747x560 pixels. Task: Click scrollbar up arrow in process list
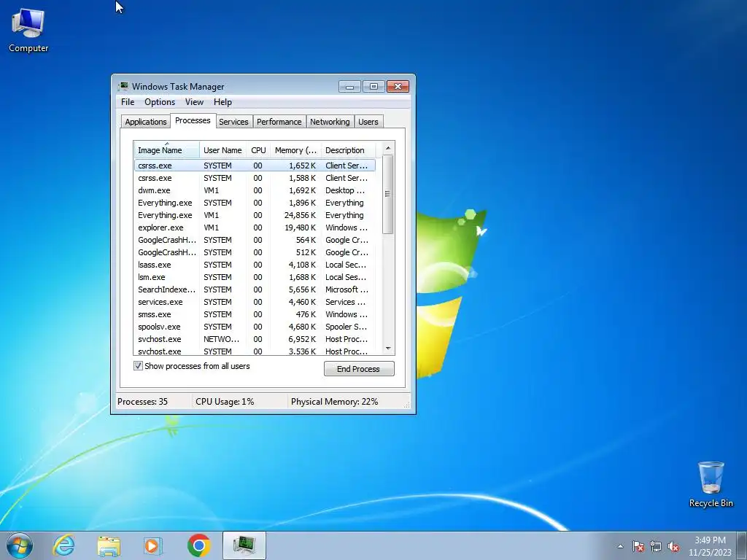tap(388, 149)
